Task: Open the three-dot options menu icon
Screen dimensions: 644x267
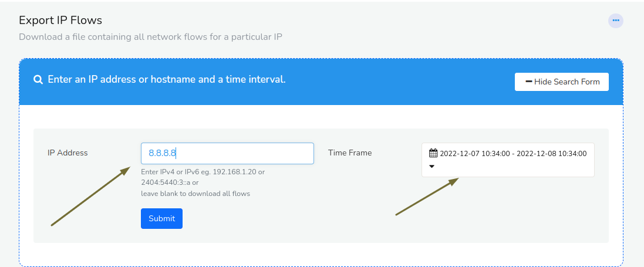Action: 616,21
